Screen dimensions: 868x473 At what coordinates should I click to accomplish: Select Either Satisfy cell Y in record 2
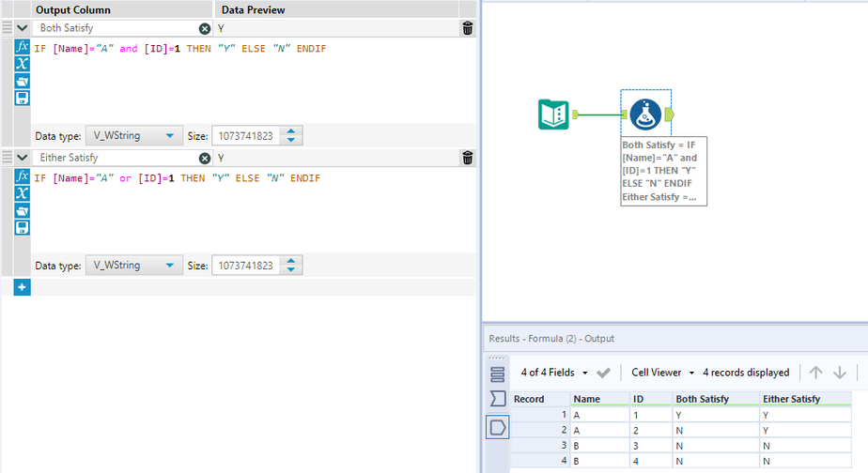(805, 430)
